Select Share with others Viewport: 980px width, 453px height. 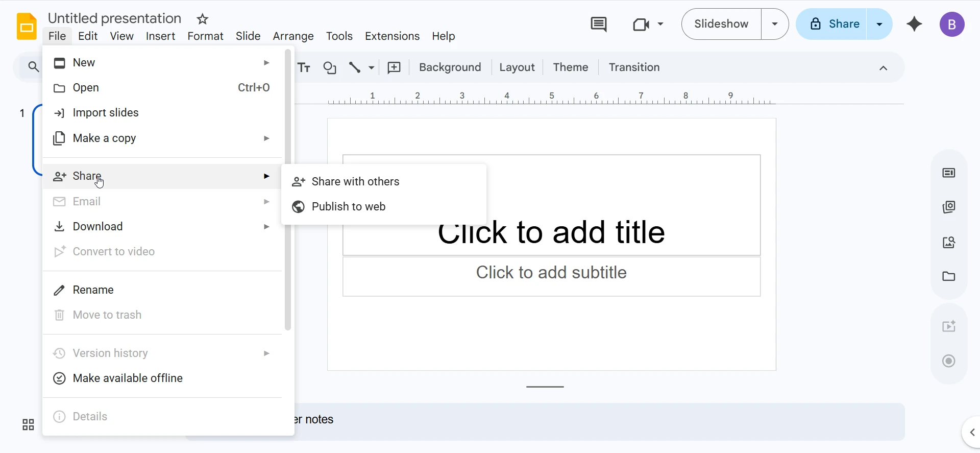click(x=355, y=182)
